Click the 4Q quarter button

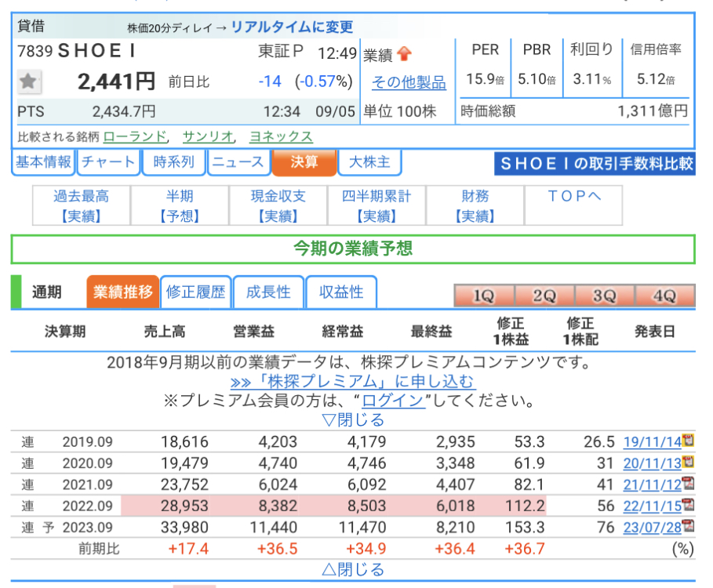(x=665, y=296)
